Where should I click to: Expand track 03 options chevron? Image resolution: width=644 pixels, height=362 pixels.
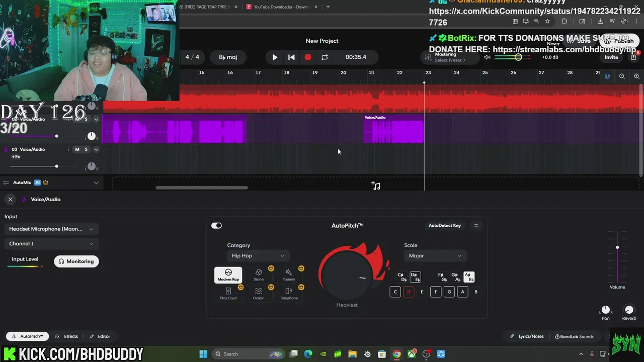pyautogui.click(x=96, y=149)
